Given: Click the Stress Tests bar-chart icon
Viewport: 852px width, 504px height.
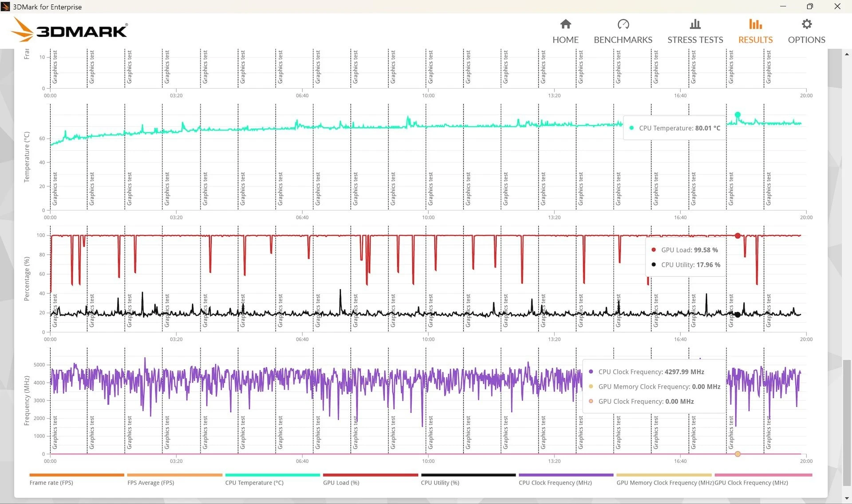Looking at the screenshot, I should click(695, 24).
